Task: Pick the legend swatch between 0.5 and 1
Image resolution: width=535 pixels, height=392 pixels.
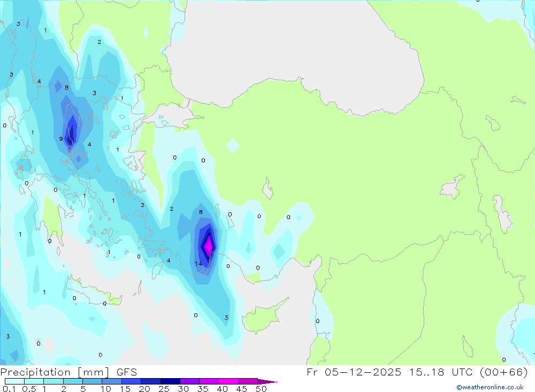Action: click(x=34, y=381)
